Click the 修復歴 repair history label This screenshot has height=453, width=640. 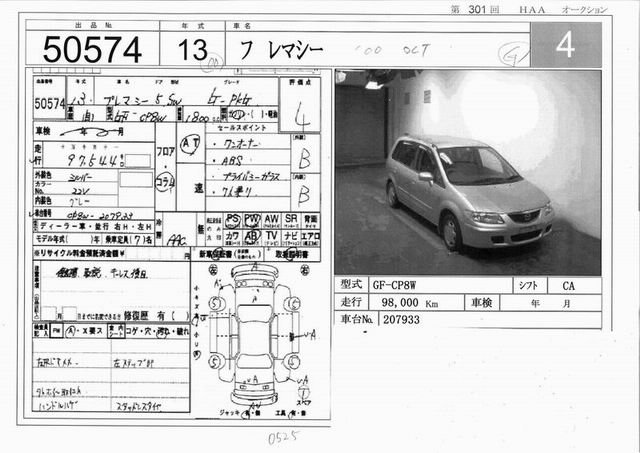pos(136,315)
